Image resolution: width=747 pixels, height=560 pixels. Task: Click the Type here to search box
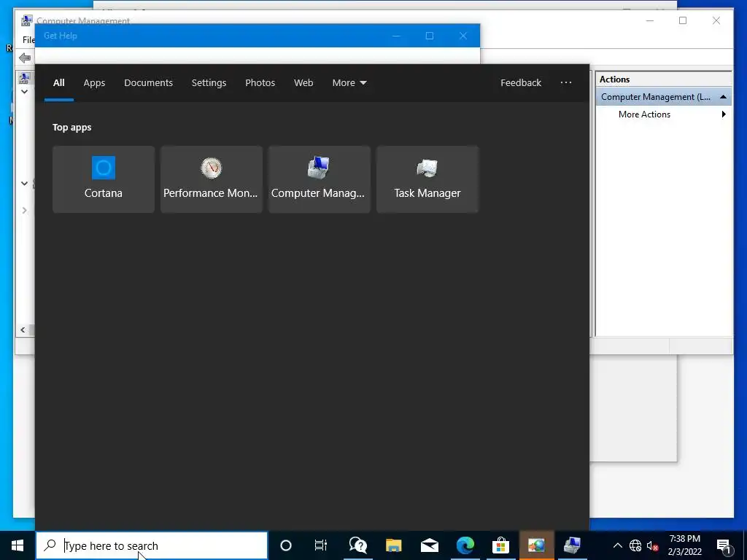tap(152, 545)
